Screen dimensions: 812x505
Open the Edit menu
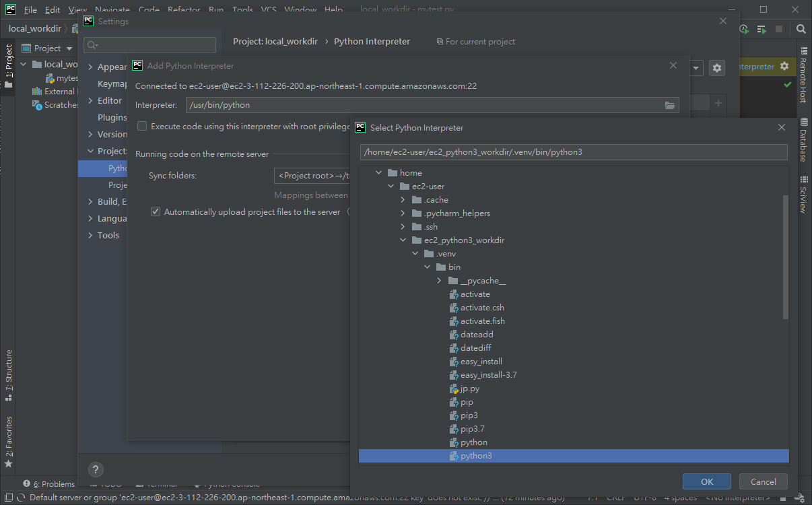[53, 10]
